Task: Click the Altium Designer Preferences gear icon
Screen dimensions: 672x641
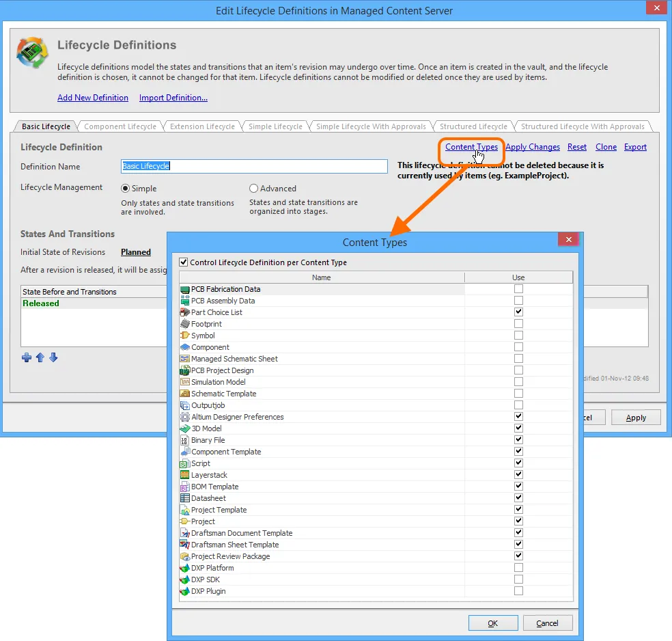Action: [184, 417]
